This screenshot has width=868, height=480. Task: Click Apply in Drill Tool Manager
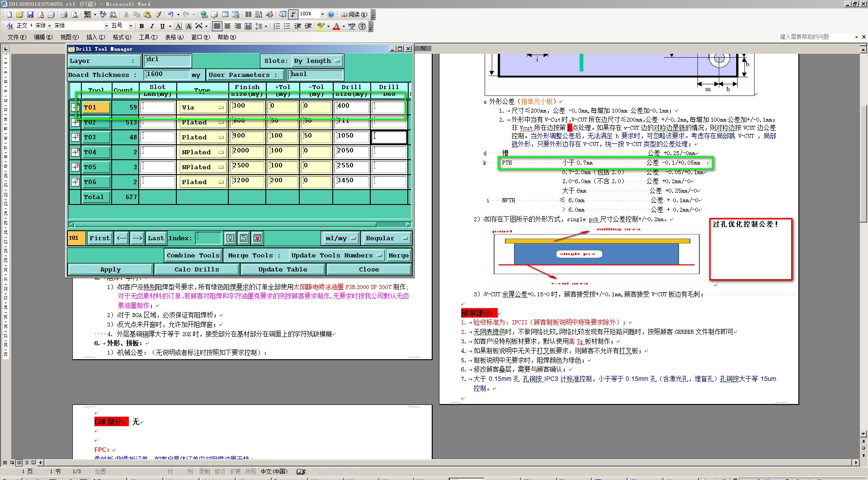(x=110, y=269)
